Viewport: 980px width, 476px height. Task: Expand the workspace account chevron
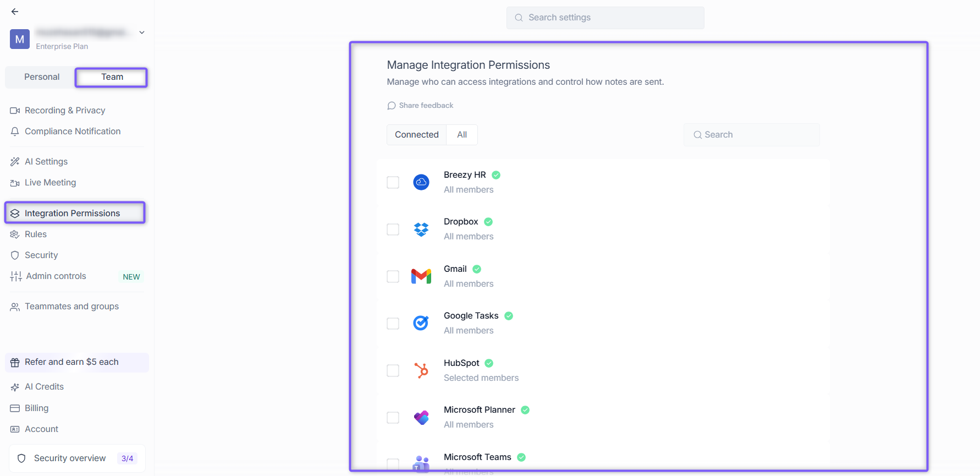142,32
